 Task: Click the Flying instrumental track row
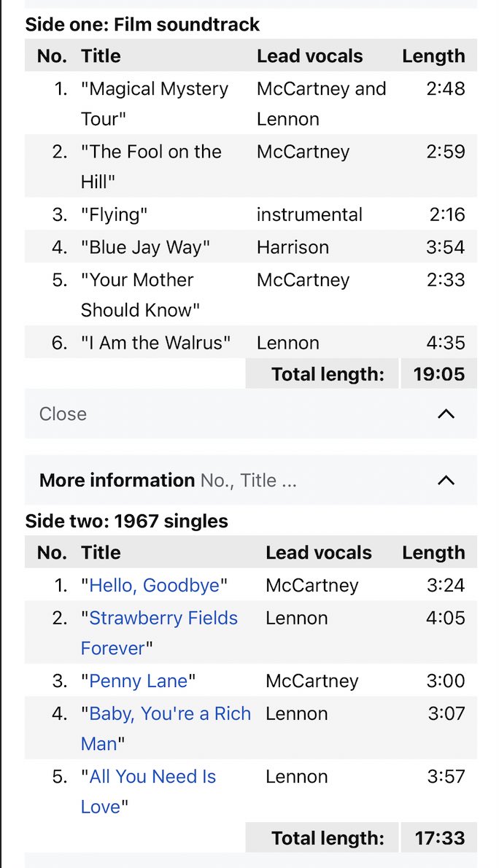pyautogui.click(x=115, y=214)
